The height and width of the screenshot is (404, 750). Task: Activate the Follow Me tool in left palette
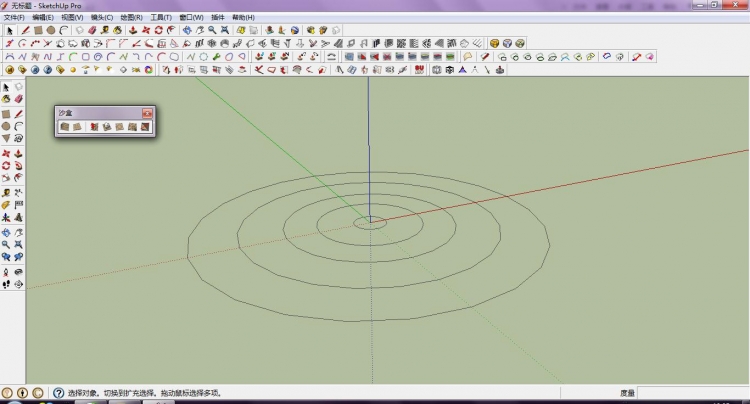point(18,165)
